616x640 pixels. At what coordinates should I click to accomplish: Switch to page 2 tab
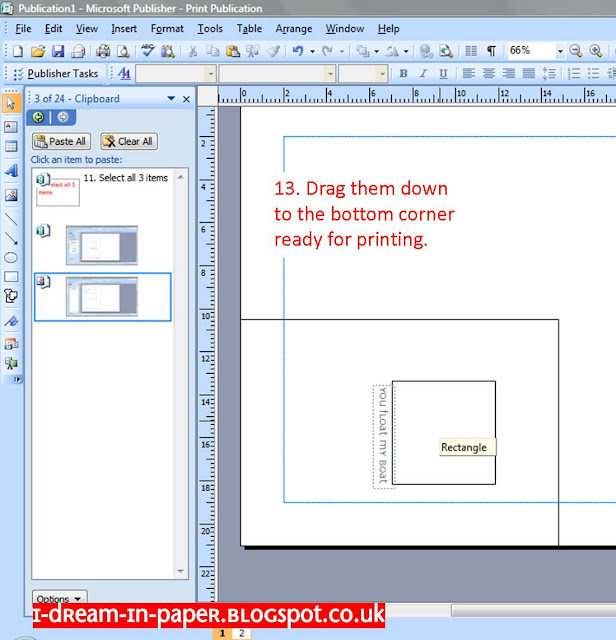[242, 633]
